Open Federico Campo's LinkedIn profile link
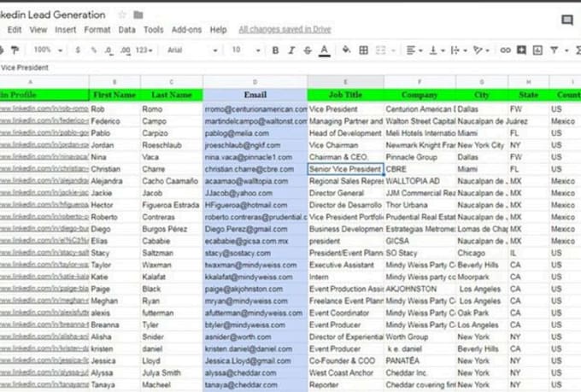The image size is (581, 392). [x=44, y=120]
